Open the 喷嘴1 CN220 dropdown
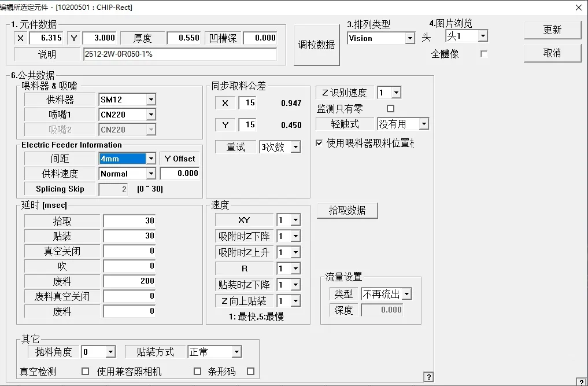Viewport: 588px width, 386px height. [x=151, y=115]
